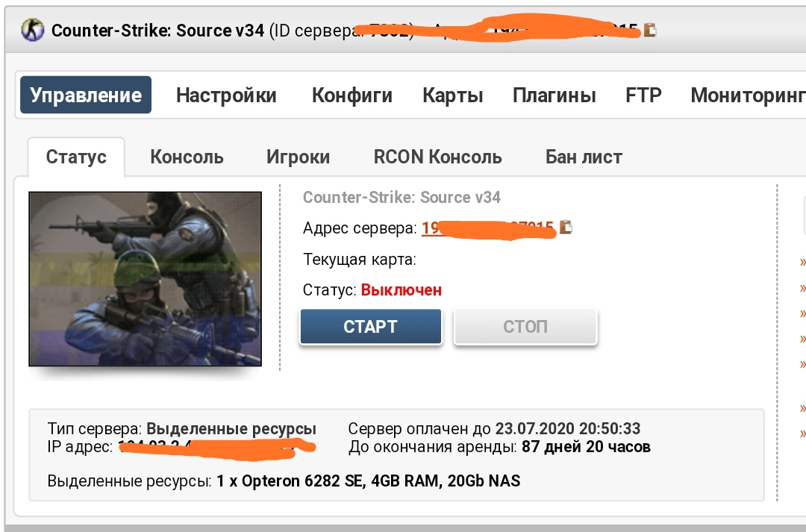Select the FTP tab

(x=643, y=95)
